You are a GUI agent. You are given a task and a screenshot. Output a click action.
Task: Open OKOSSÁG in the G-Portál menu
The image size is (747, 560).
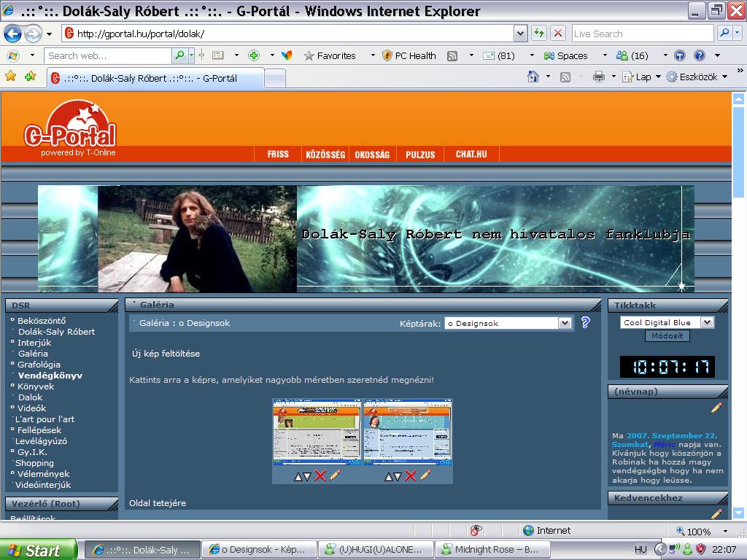point(372,155)
